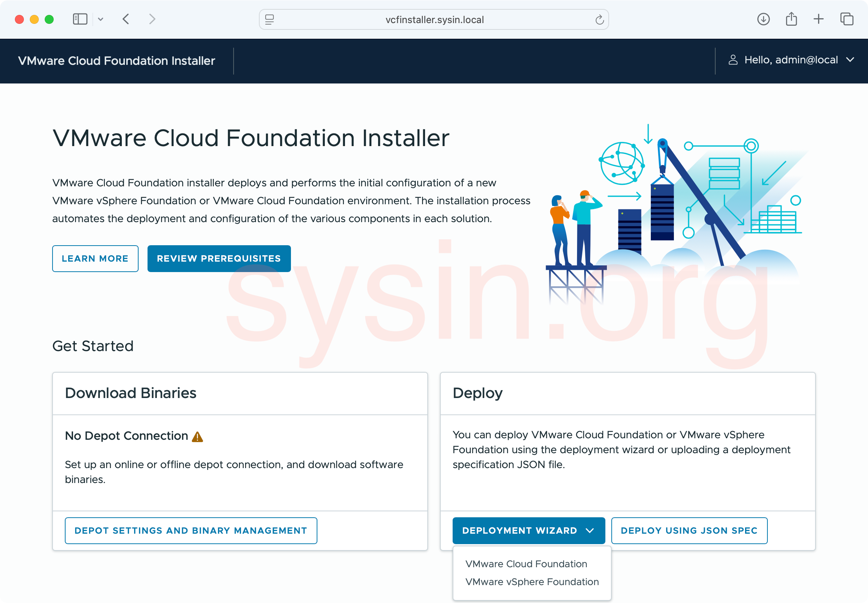The width and height of the screenshot is (868, 603).
Task: Expand the sidebar chevron next to sidebar icon
Action: pos(100,19)
